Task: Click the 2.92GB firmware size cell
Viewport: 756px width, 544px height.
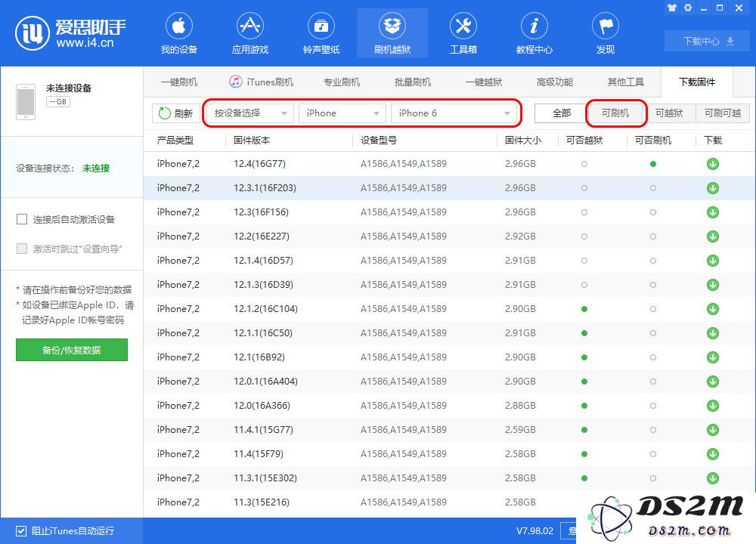Action: click(520, 236)
